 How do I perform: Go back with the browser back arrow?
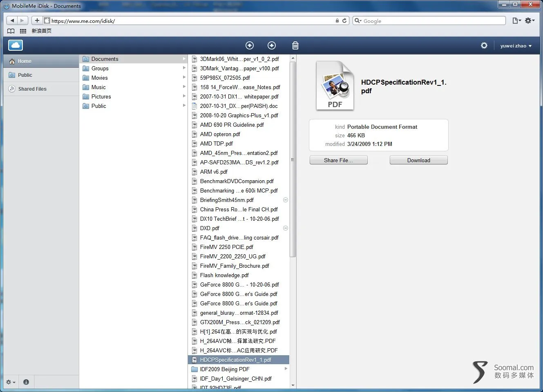12,20
